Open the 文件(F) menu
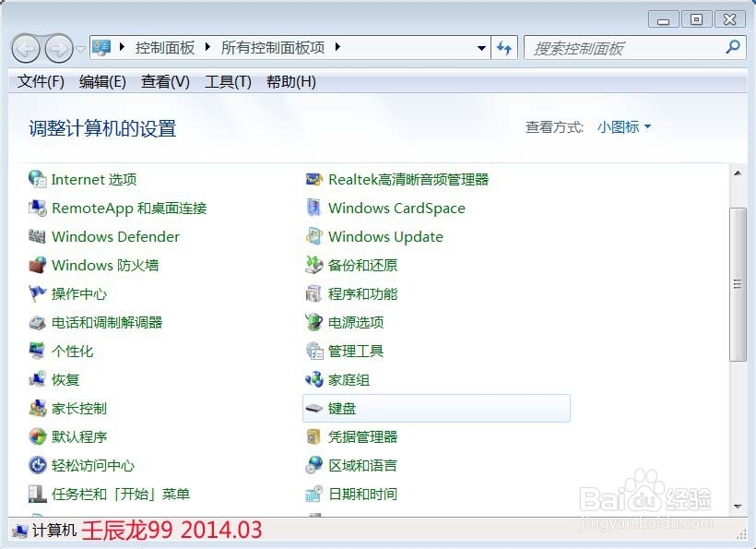756x549 pixels. pos(41,81)
